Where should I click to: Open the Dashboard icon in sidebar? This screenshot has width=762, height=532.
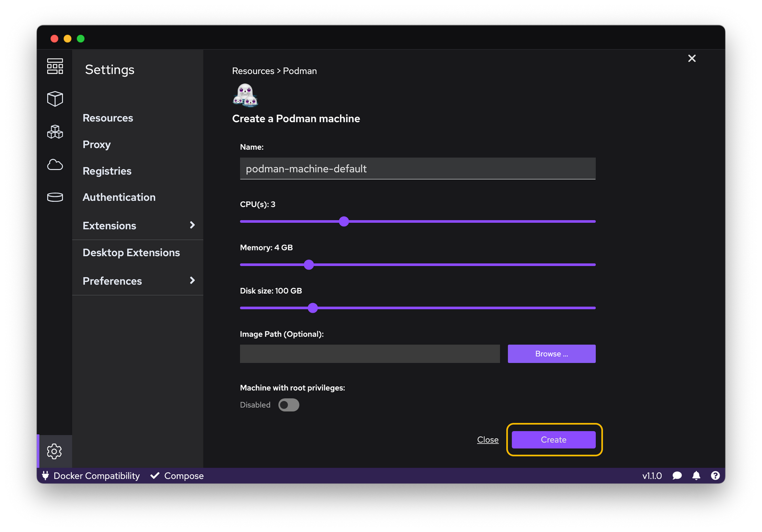55,66
